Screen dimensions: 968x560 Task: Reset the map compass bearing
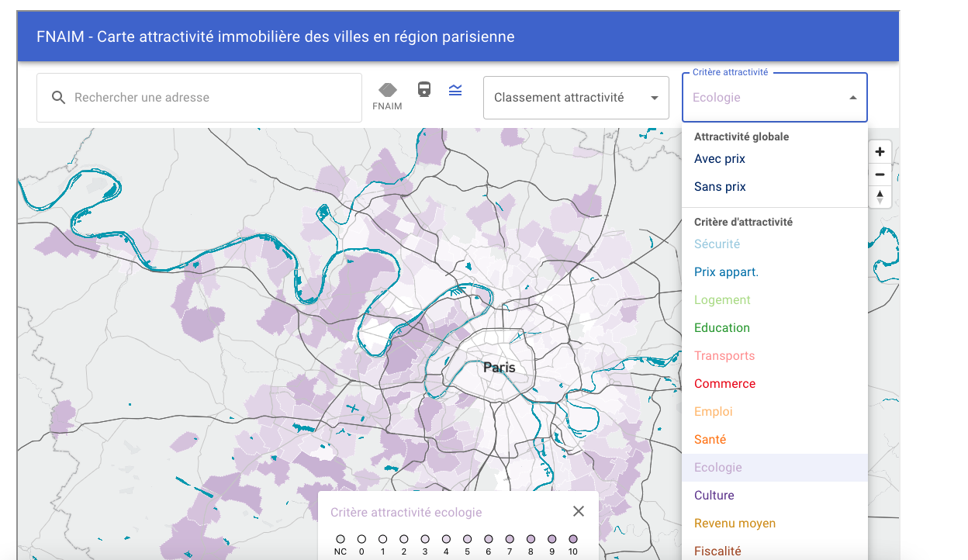[x=880, y=197]
